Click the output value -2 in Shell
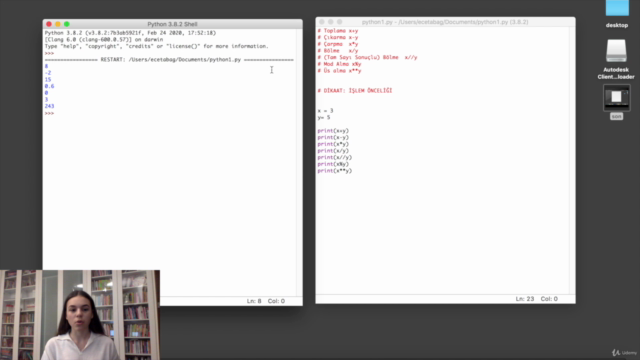This screenshot has width=640, height=360. click(48, 73)
